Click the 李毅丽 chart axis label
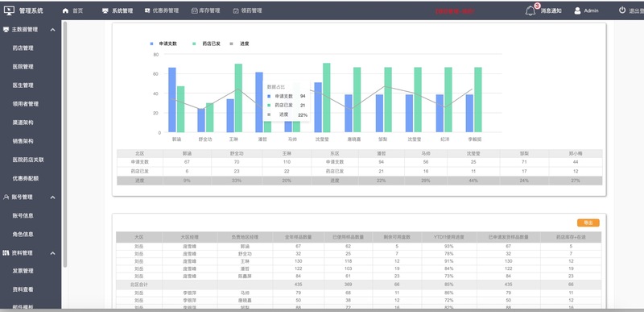The image size is (644, 312). tap(474, 139)
